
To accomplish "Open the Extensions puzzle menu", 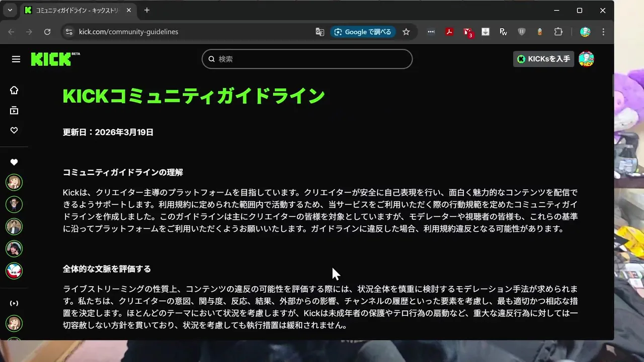I will pos(558,32).
